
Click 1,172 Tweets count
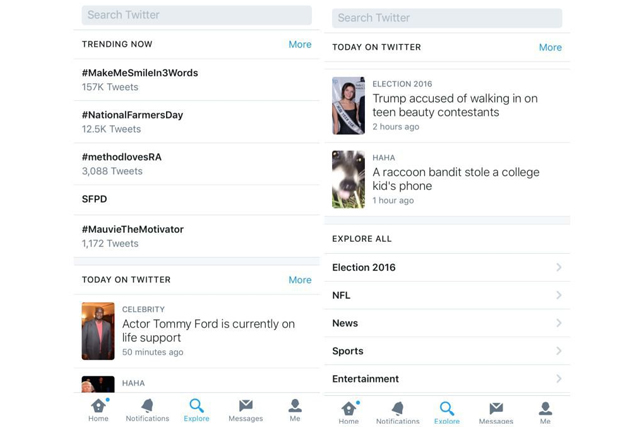[x=110, y=244]
